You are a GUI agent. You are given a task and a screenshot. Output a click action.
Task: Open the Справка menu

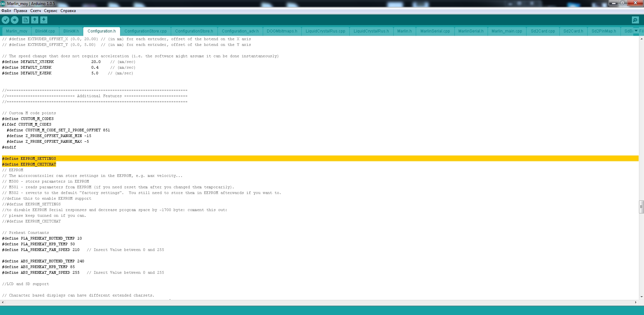pos(68,11)
